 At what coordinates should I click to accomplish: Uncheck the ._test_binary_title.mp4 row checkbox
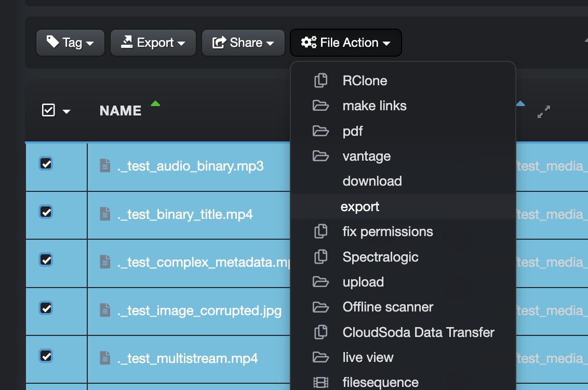click(x=46, y=212)
